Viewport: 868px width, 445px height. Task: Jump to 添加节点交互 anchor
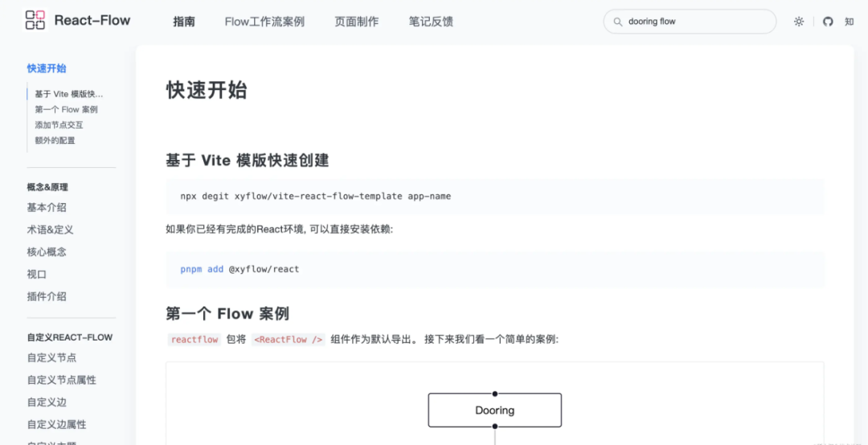pos(59,125)
